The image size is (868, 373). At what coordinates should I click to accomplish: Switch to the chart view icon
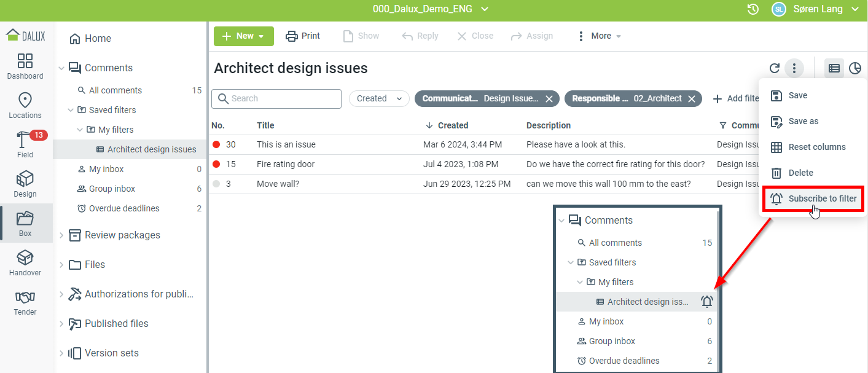854,68
